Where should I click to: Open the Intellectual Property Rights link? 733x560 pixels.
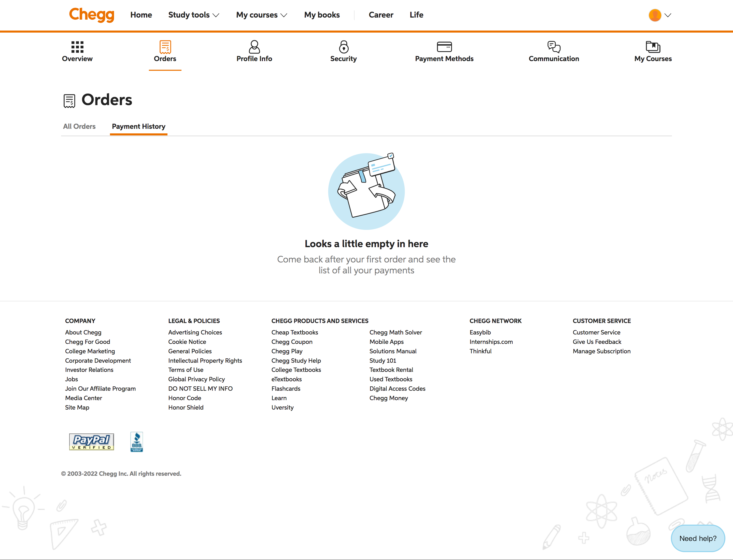(x=205, y=361)
